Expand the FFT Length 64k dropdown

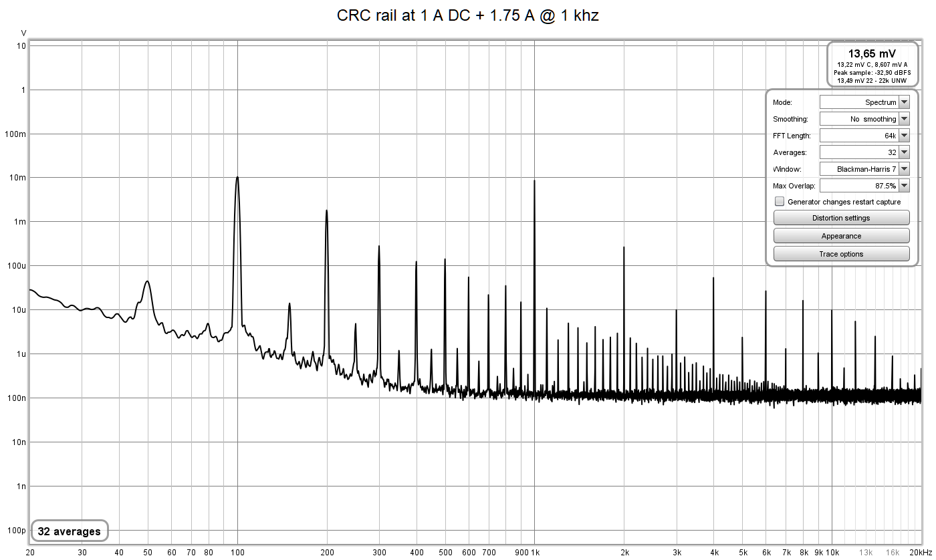coord(864,136)
